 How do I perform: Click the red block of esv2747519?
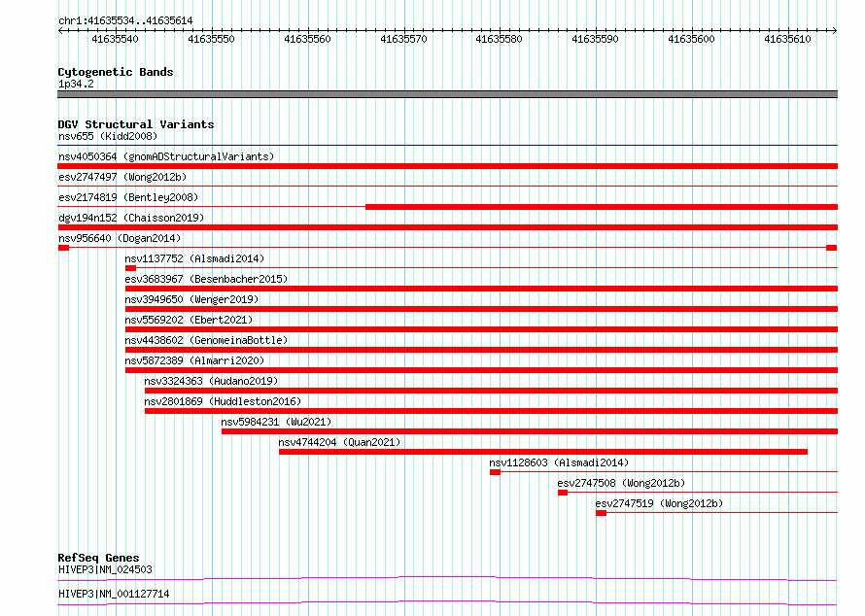[602, 513]
